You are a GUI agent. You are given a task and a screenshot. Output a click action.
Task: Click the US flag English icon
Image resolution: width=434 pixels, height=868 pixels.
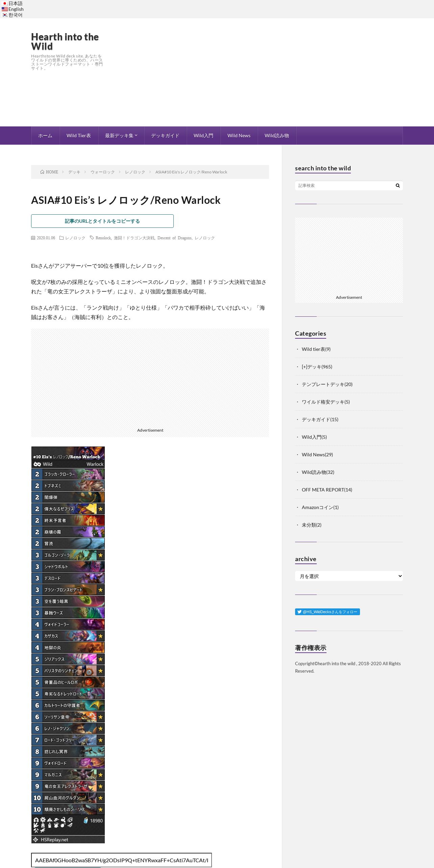tap(5, 9)
